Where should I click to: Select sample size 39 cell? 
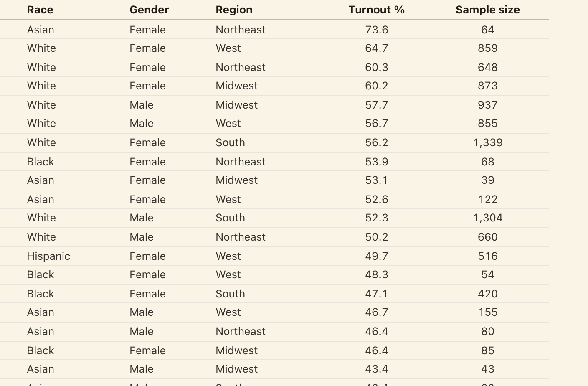pos(488,180)
